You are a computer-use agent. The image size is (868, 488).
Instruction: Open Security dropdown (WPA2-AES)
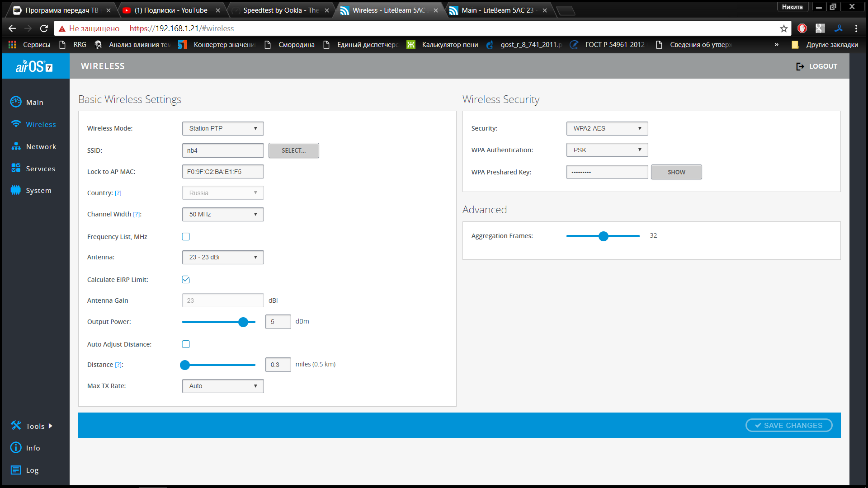click(x=607, y=128)
